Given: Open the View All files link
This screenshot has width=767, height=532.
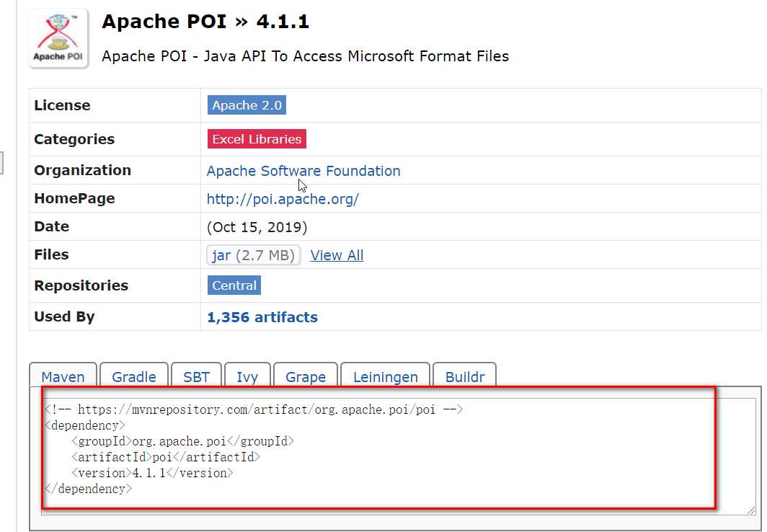Looking at the screenshot, I should [337, 255].
